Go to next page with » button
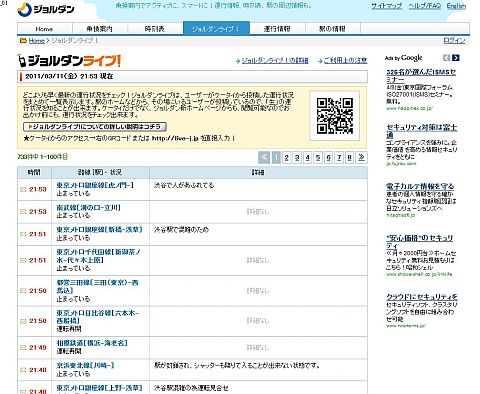480x394 pixels. click(x=361, y=157)
